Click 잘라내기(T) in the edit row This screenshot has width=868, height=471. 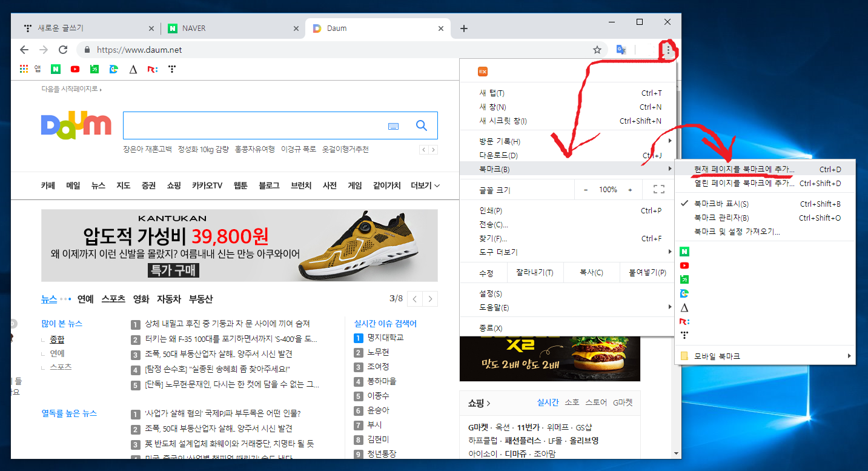click(x=534, y=273)
